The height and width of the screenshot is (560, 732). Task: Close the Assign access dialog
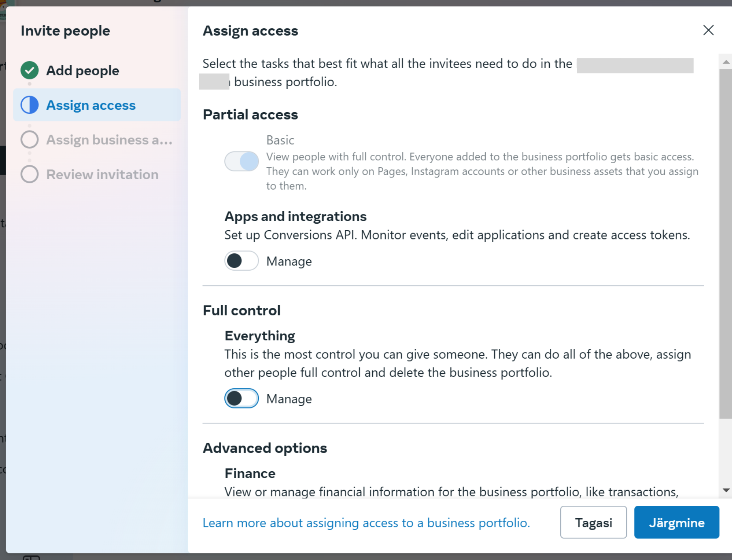(x=708, y=30)
